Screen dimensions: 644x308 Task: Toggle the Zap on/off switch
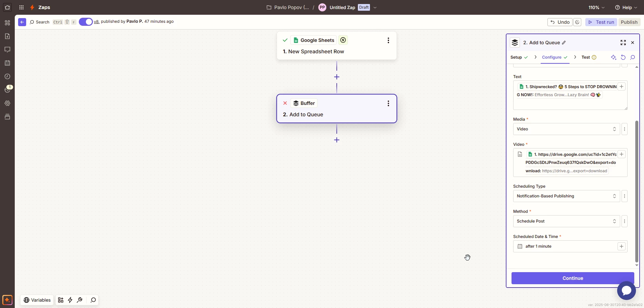click(86, 22)
